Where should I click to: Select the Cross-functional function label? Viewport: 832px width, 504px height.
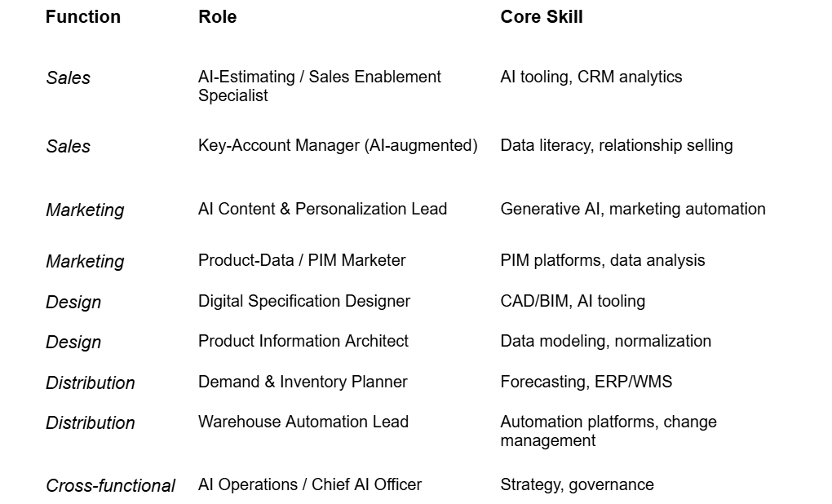[x=110, y=485]
